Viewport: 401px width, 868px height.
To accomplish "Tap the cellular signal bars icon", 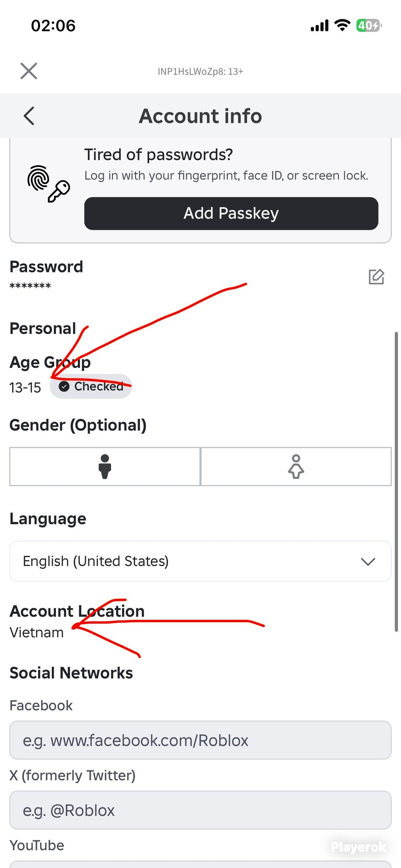I will 320,26.
